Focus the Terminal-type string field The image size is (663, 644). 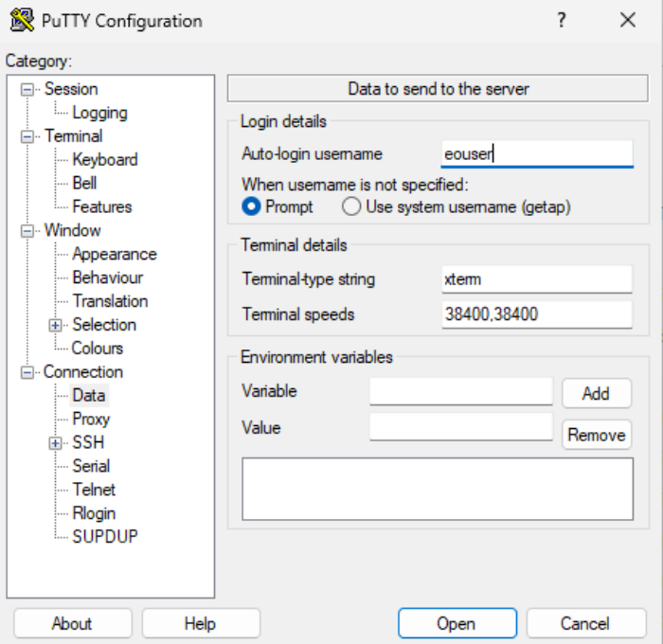(536, 279)
